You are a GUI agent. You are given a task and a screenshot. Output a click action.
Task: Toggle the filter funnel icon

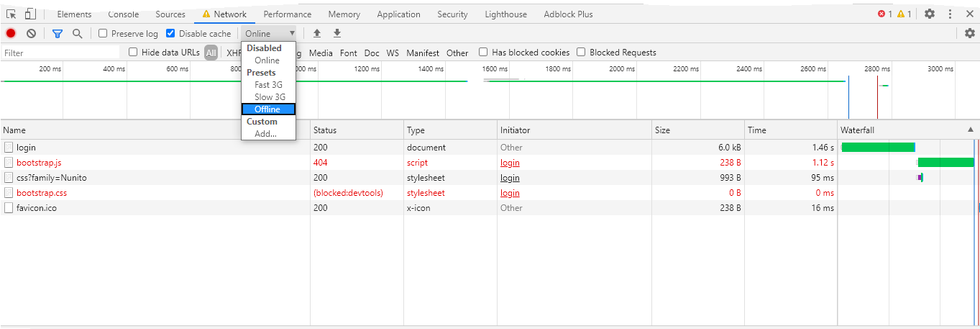tap(58, 33)
